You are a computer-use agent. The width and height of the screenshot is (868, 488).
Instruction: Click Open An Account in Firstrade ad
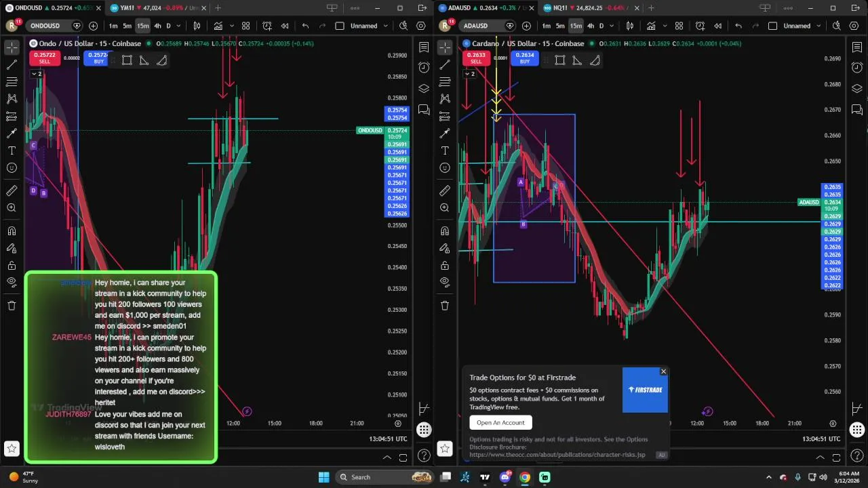pos(500,422)
